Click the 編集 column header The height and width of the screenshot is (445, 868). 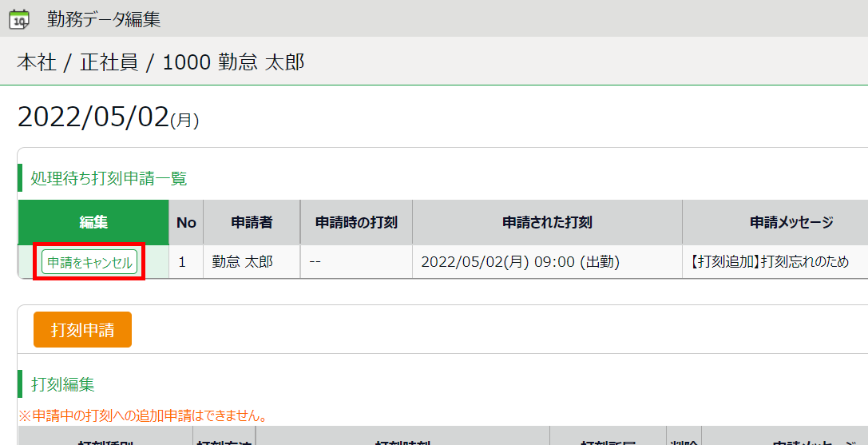click(93, 222)
